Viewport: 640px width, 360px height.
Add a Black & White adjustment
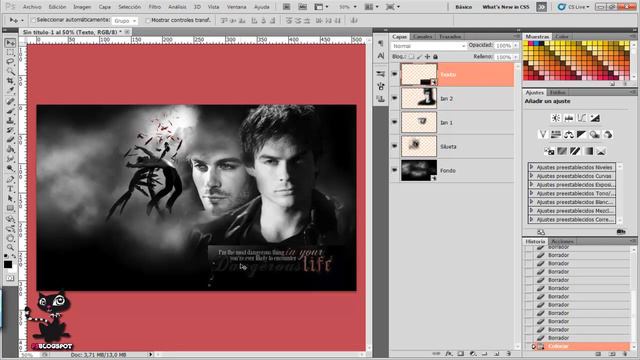(x=582, y=135)
